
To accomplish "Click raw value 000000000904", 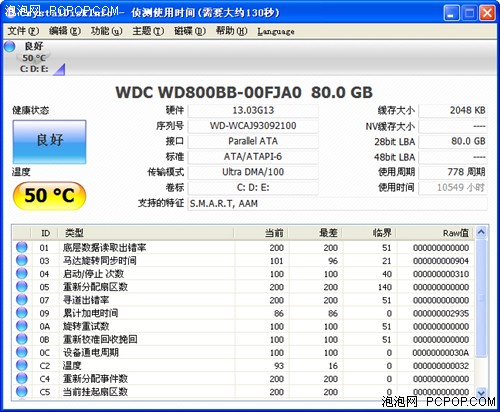I will pyautogui.click(x=441, y=261).
